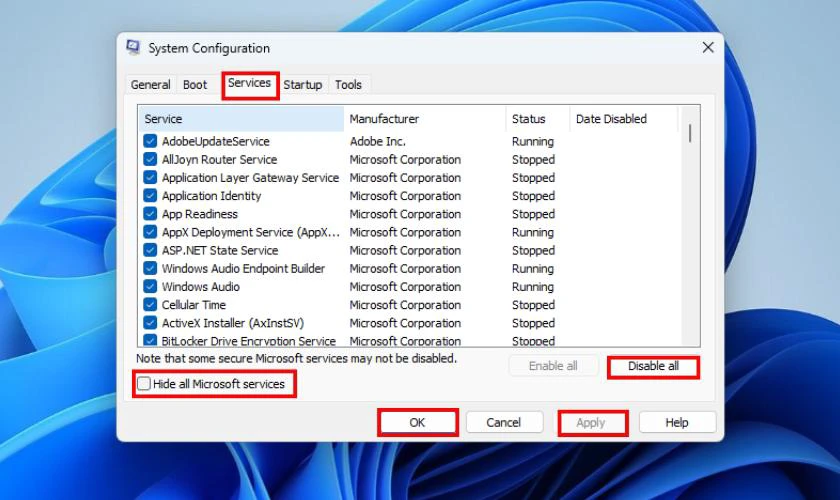This screenshot has width=840, height=500.
Task: Select the ASP.NET State Service name
Action: [220, 251]
